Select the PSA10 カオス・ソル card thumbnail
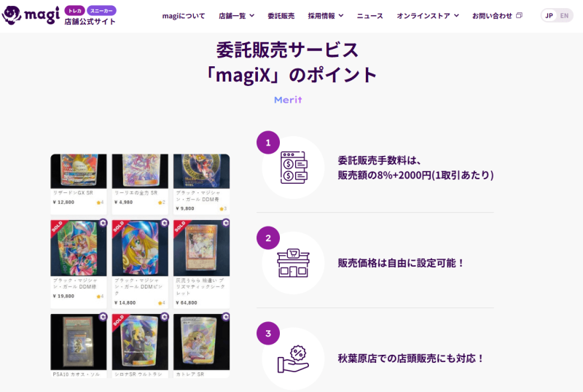 tap(79, 342)
